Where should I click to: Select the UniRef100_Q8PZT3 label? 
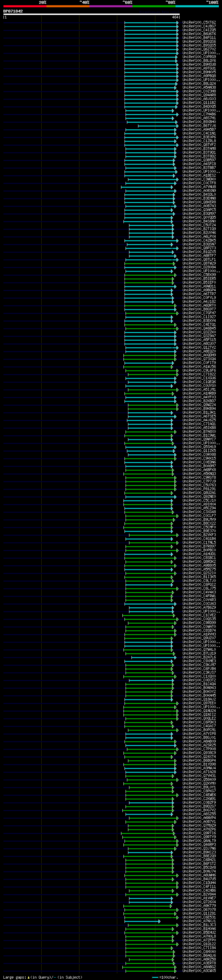pos(199,248)
